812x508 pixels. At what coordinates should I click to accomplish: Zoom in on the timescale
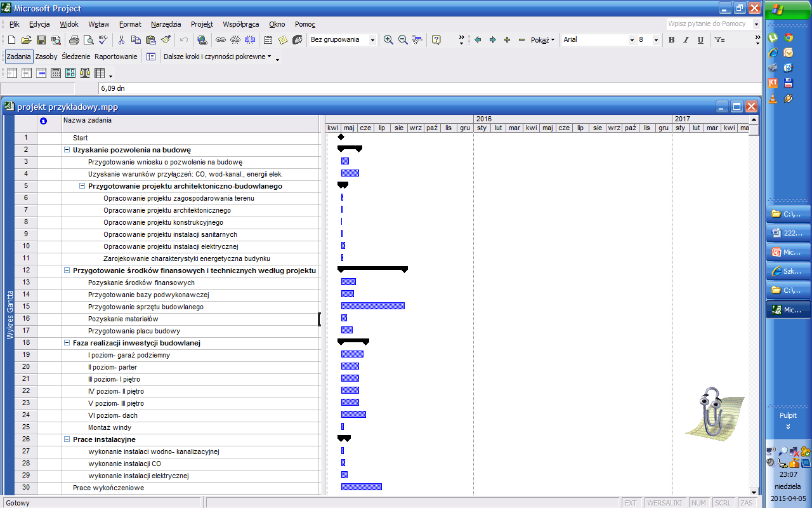pos(388,40)
